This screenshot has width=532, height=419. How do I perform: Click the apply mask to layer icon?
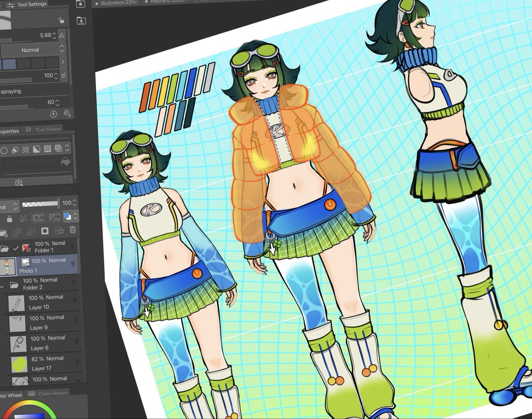click(59, 230)
